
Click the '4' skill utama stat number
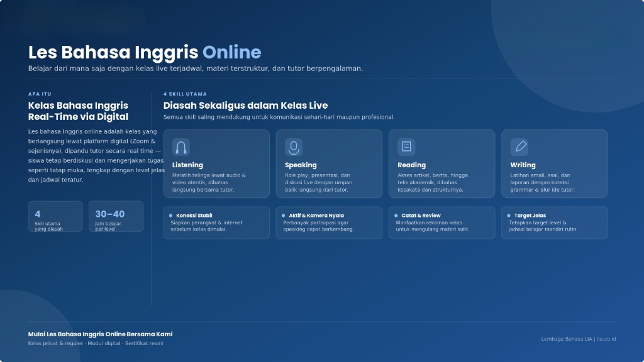(x=37, y=214)
